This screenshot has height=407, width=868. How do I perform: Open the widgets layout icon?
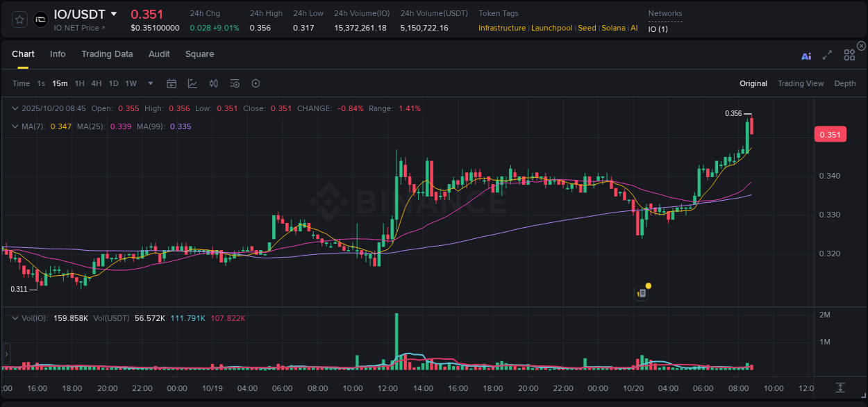coord(849,55)
